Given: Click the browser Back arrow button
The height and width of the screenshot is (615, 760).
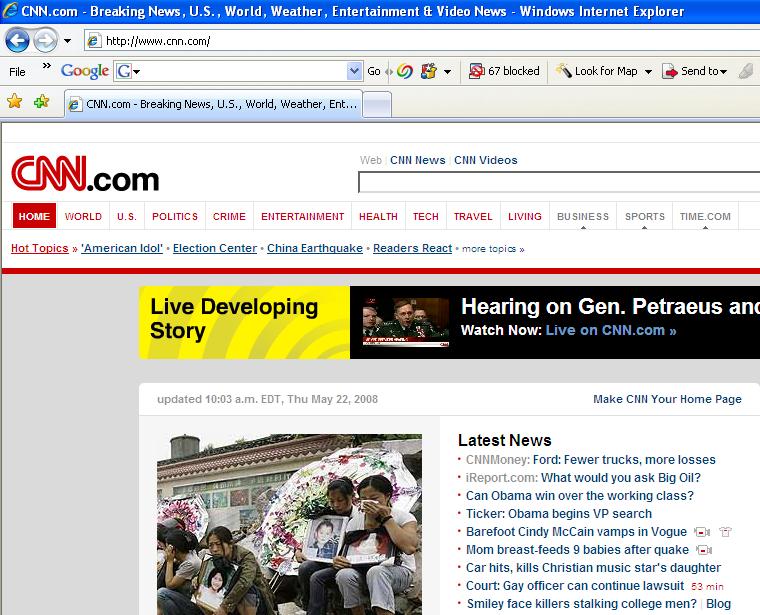Looking at the screenshot, I should point(18,41).
